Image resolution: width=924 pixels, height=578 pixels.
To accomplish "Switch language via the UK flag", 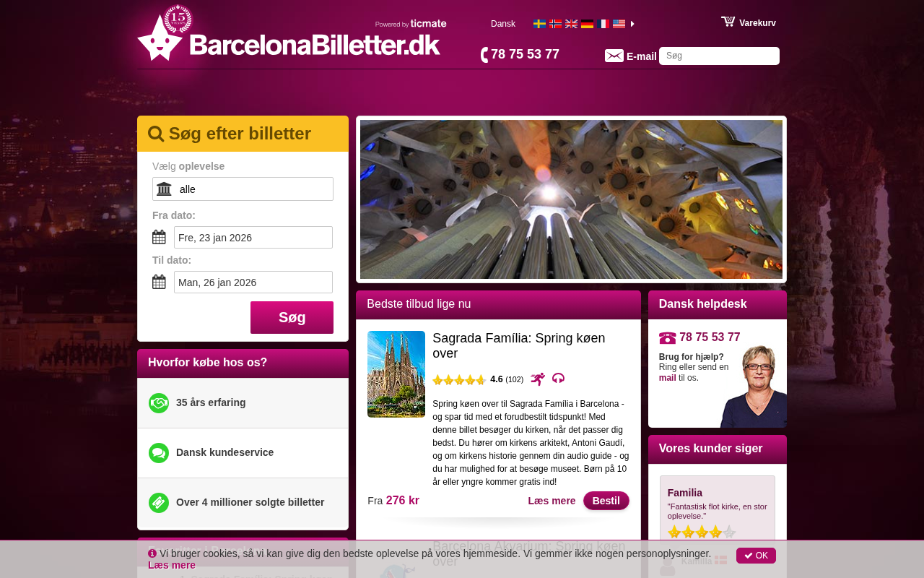I will 571,24.
